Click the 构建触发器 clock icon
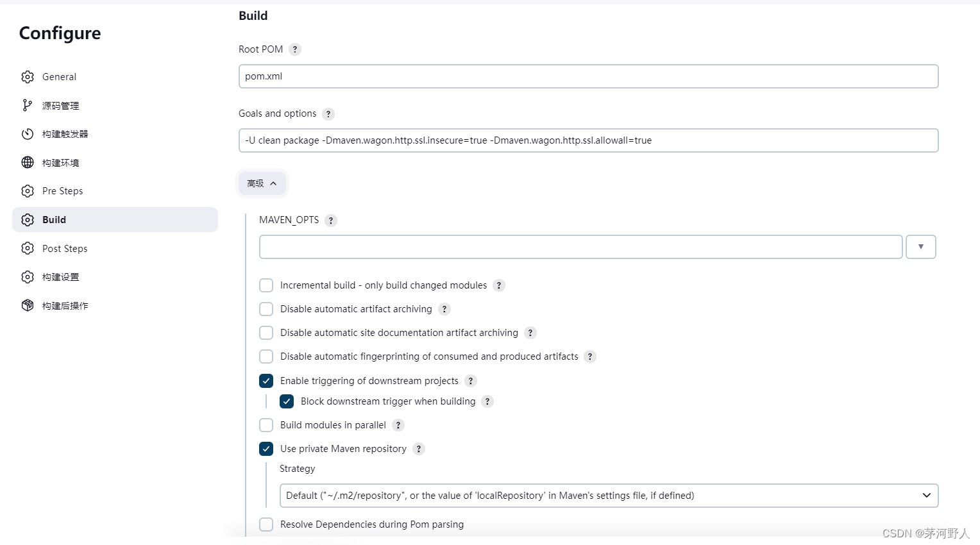The height and width of the screenshot is (545, 980). pos(28,134)
